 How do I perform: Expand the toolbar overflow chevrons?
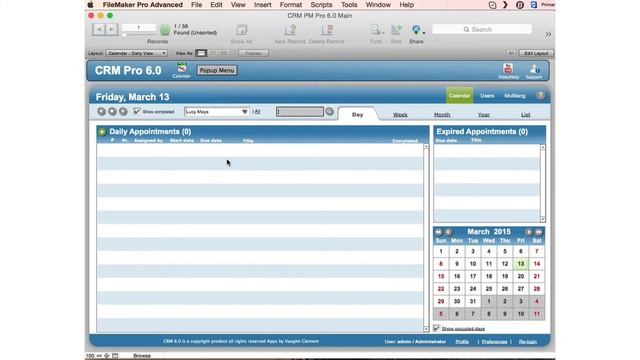click(548, 34)
